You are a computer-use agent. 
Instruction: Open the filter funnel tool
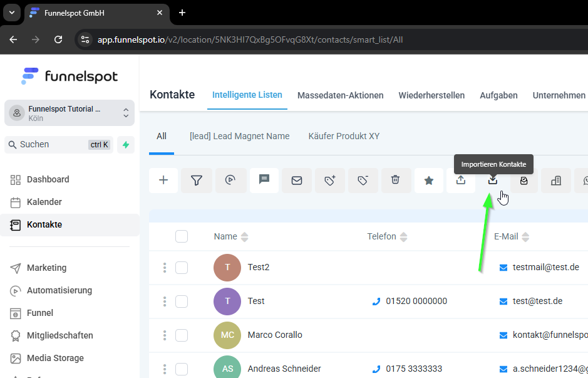point(197,181)
